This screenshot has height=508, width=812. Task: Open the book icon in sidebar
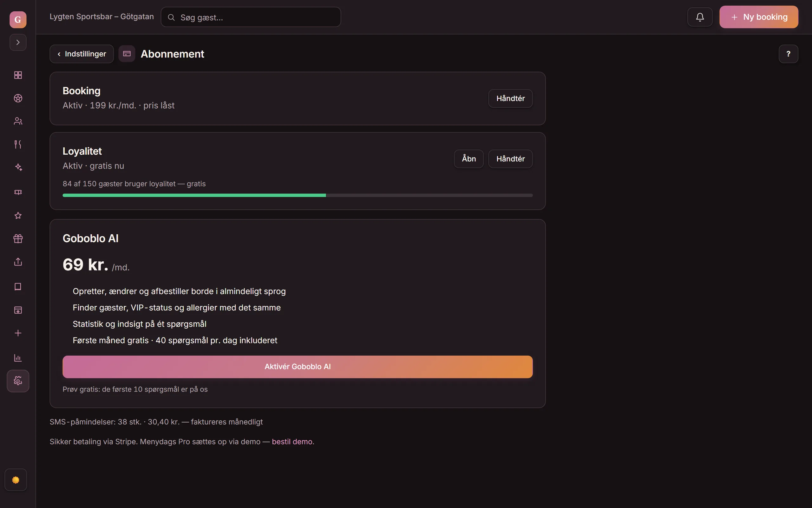[18, 287]
